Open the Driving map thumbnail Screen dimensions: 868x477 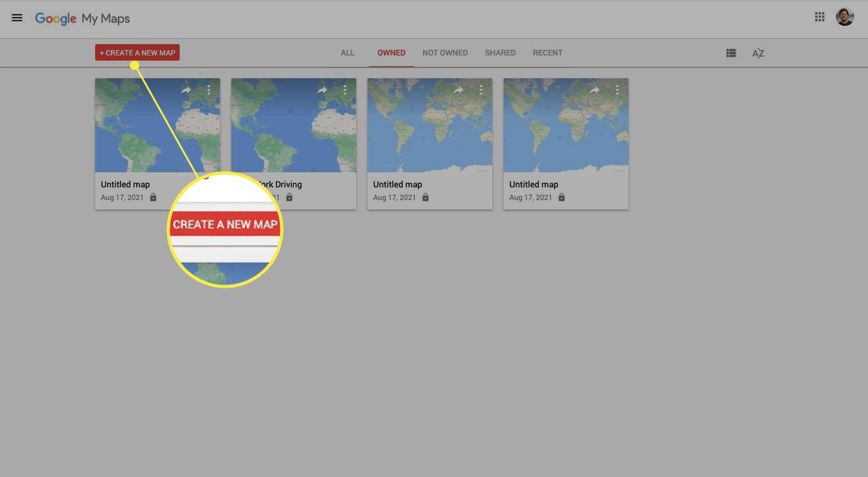click(x=294, y=125)
